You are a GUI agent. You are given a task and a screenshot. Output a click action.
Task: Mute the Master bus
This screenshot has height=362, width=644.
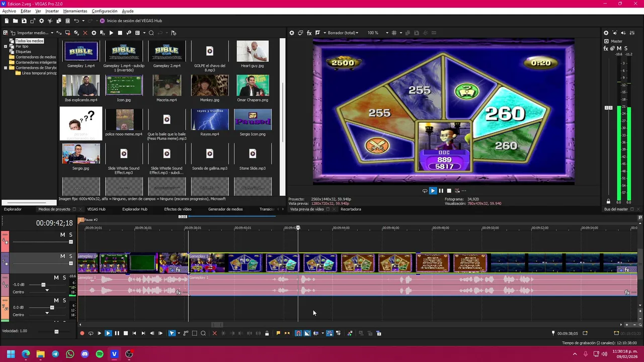pyautogui.click(x=619, y=48)
